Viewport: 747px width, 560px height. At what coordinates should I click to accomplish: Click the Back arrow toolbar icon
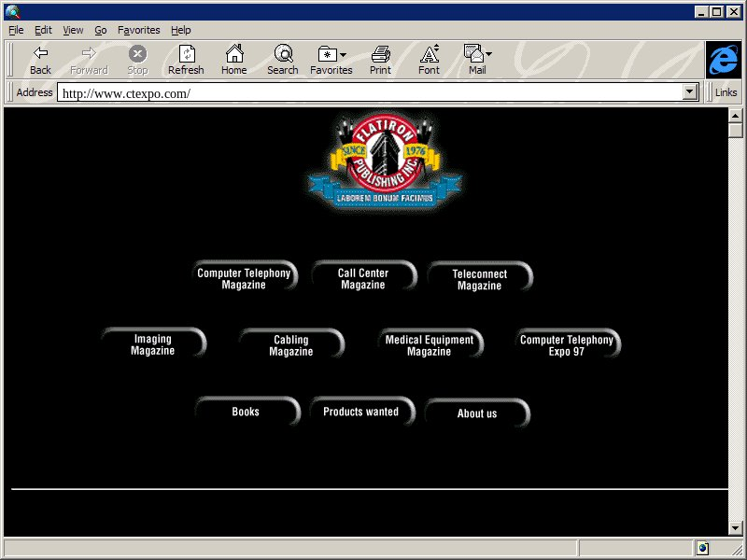pyautogui.click(x=40, y=54)
